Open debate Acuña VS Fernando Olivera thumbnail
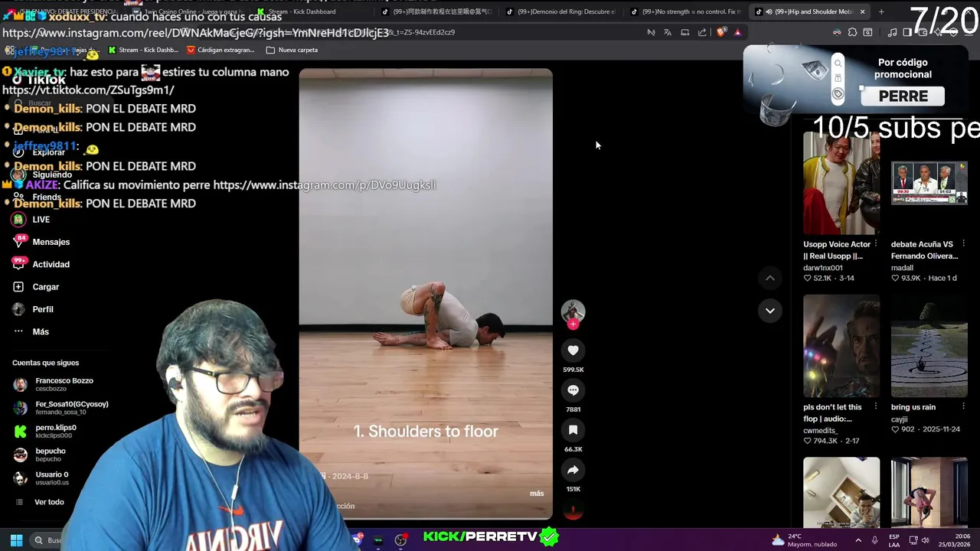Screen dimensions: 980x551 click(x=929, y=183)
